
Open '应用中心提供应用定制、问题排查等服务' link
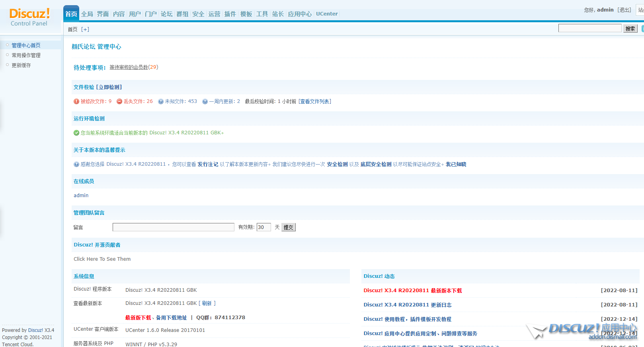[x=420, y=333]
